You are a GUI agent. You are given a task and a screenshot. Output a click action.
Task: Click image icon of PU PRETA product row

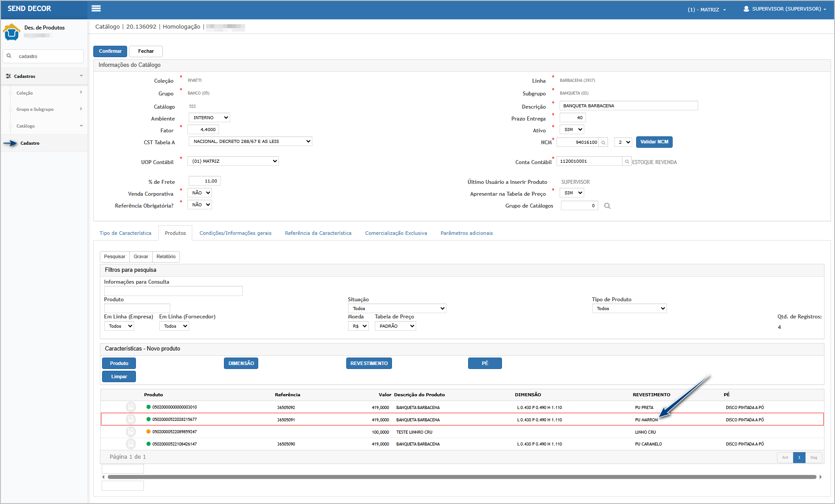pyautogui.click(x=131, y=407)
